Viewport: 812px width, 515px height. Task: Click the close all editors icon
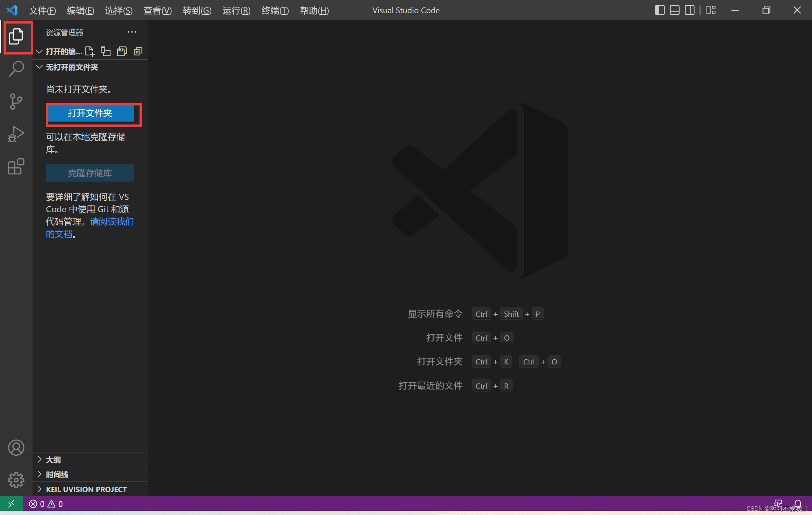pos(138,51)
